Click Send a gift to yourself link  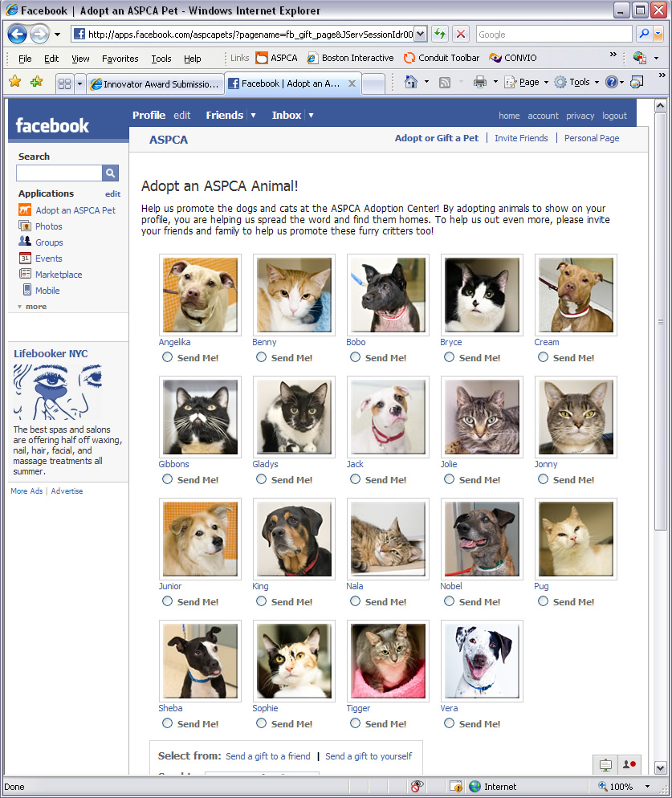tap(369, 756)
